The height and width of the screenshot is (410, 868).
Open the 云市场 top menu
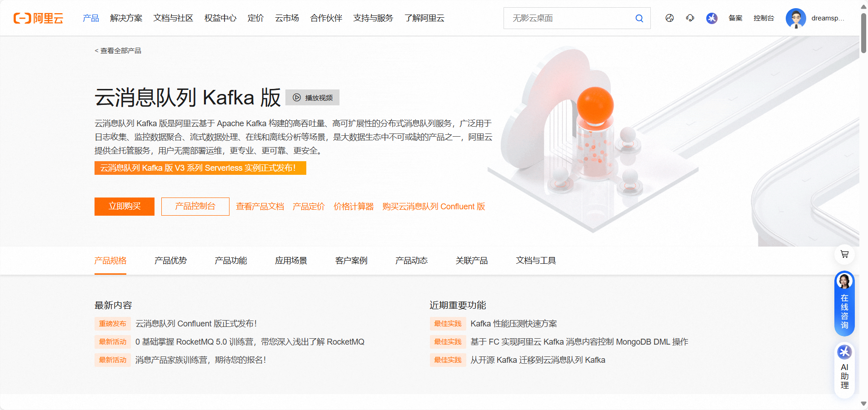tap(287, 18)
